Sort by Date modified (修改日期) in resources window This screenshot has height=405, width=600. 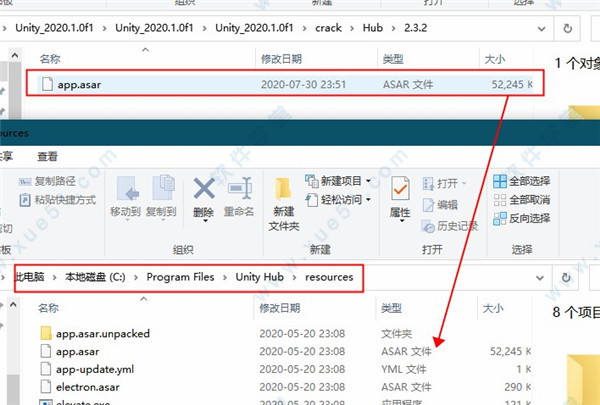[280, 308]
